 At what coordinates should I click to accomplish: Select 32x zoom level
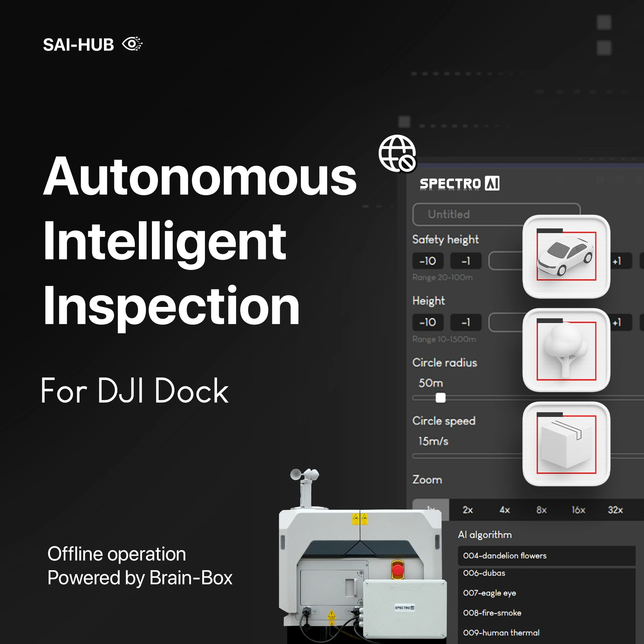tap(615, 510)
